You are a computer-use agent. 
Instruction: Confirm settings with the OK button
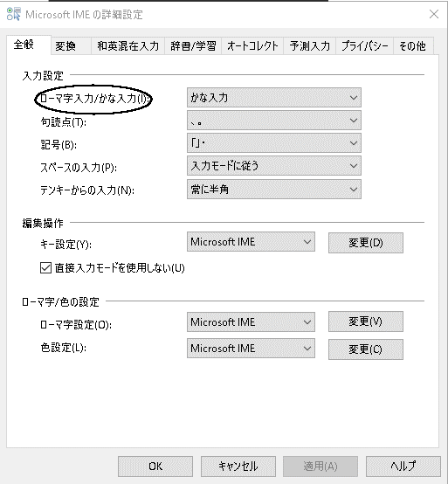[155, 467]
